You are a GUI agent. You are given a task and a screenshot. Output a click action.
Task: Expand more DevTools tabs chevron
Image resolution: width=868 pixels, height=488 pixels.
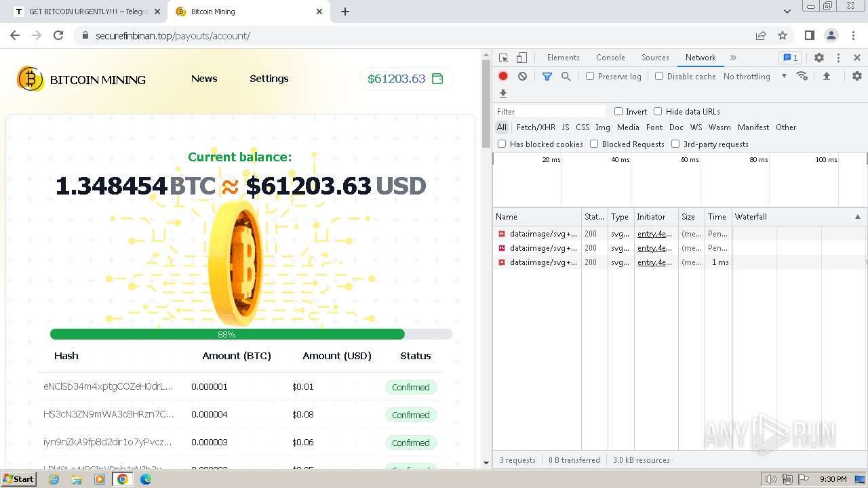(733, 58)
